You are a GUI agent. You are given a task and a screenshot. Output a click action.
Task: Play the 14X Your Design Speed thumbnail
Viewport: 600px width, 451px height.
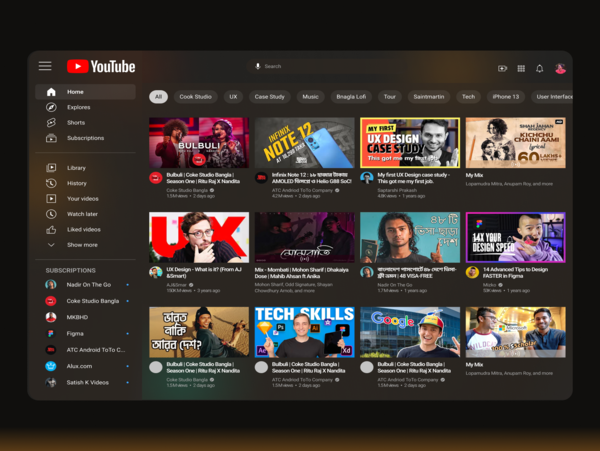(515, 238)
